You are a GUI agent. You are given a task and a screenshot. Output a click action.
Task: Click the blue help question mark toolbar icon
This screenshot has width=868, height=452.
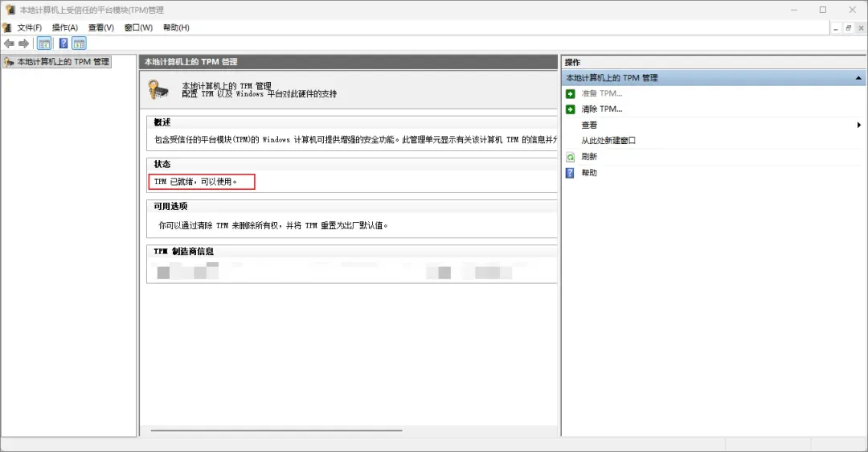63,43
